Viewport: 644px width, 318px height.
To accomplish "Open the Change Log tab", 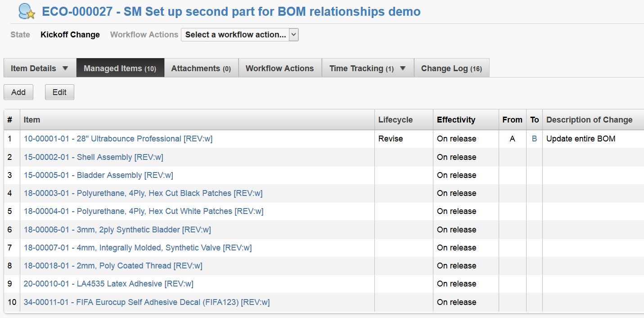I will coord(451,68).
